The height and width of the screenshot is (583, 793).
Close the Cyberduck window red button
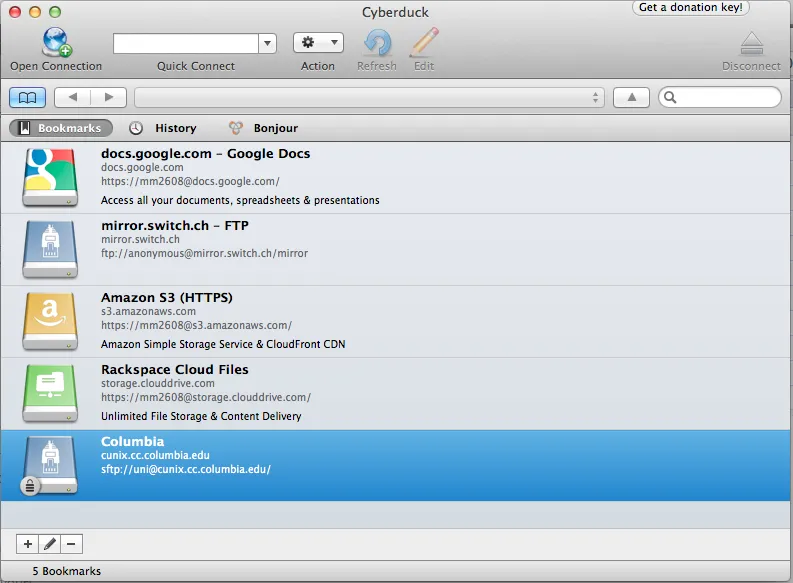[x=15, y=12]
